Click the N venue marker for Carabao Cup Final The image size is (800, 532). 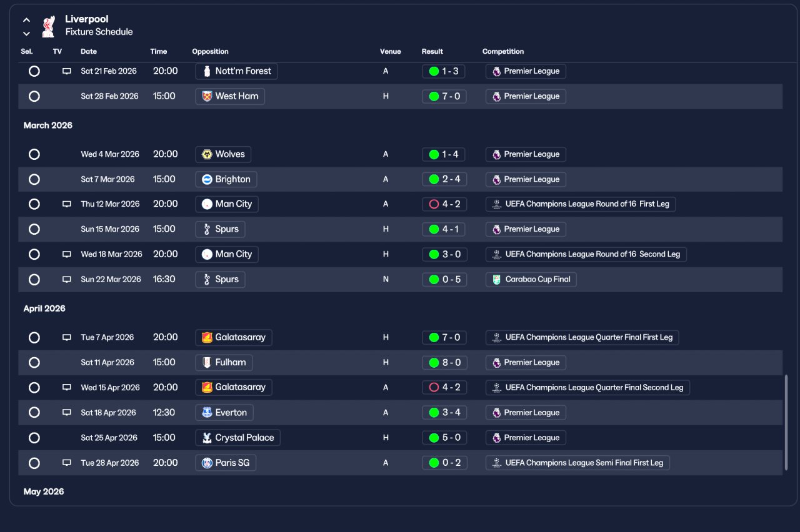coord(386,279)
